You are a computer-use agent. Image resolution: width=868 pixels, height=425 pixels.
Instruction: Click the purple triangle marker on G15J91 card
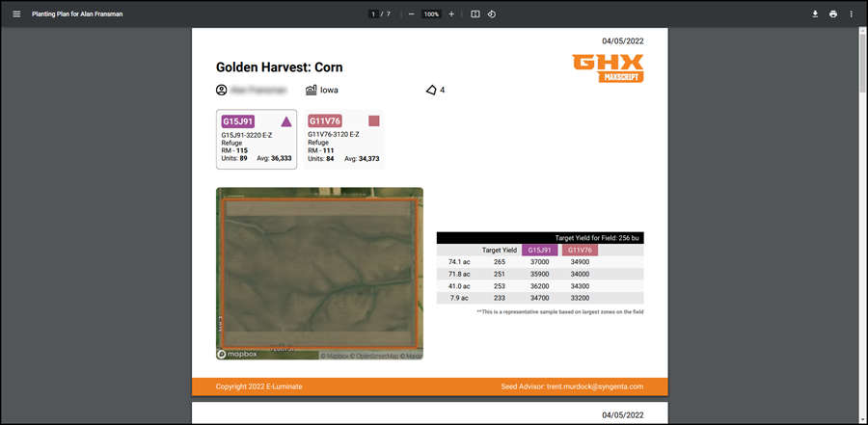point(286,121)
